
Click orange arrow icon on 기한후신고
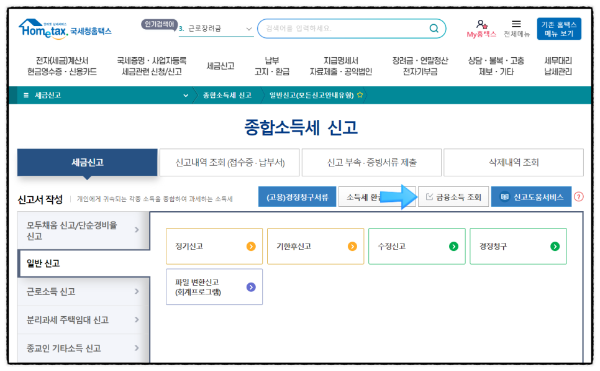[x=352, y=246]
